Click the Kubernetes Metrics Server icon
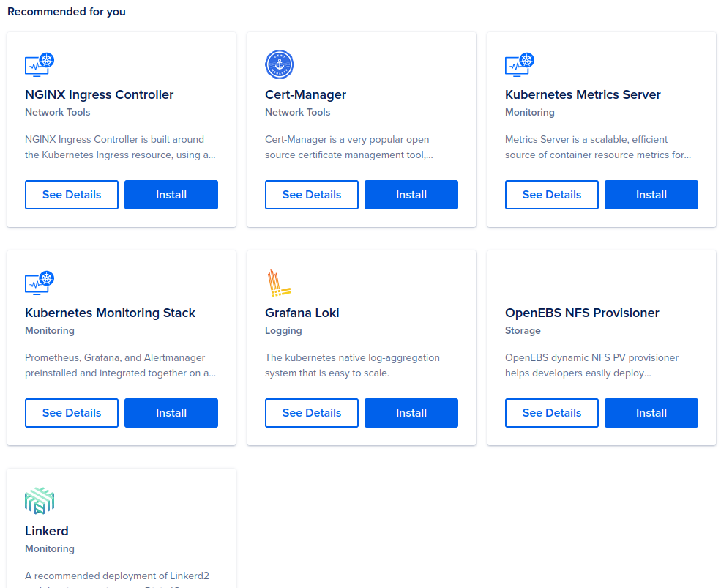 click(520, 64)
